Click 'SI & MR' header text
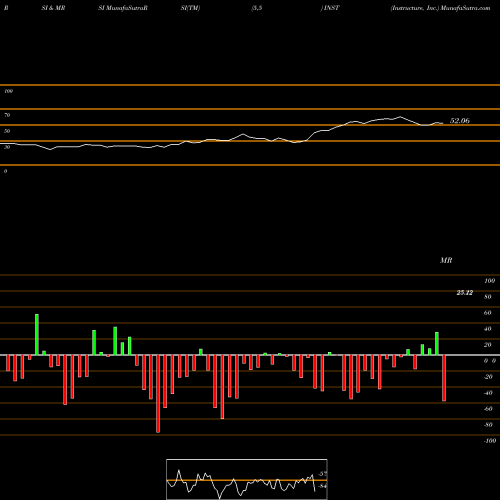The height and width of the screenshot is (500, 500). [x=53, y=8]
